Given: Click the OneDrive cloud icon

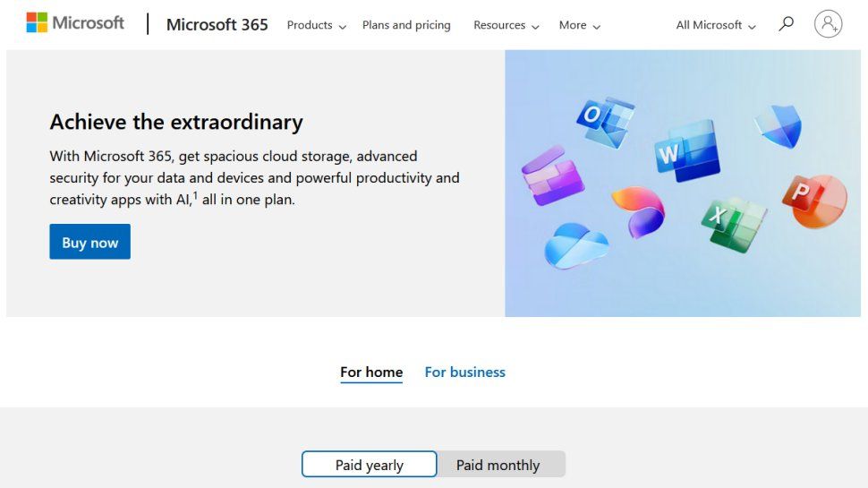Looking at the screenshot, I should tap(575, 244).
